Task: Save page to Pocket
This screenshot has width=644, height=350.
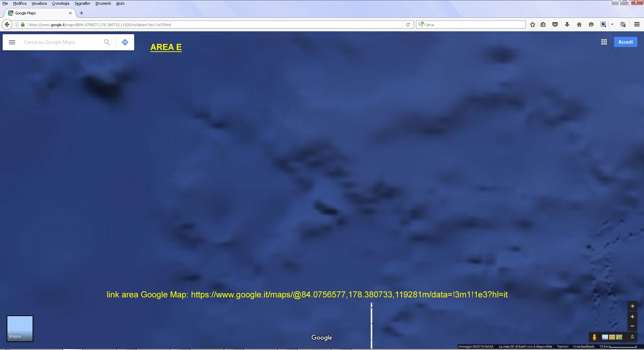Action: pos(555,24)
